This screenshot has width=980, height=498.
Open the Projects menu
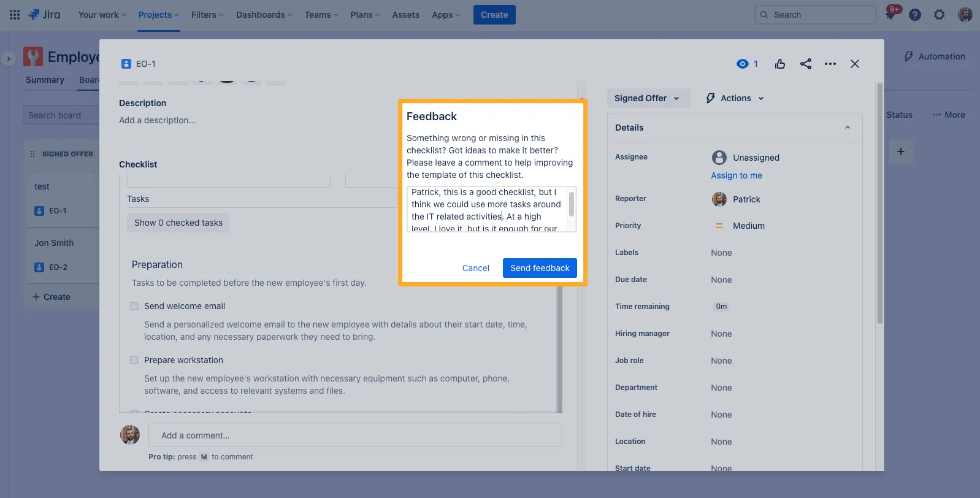point(158,15)
